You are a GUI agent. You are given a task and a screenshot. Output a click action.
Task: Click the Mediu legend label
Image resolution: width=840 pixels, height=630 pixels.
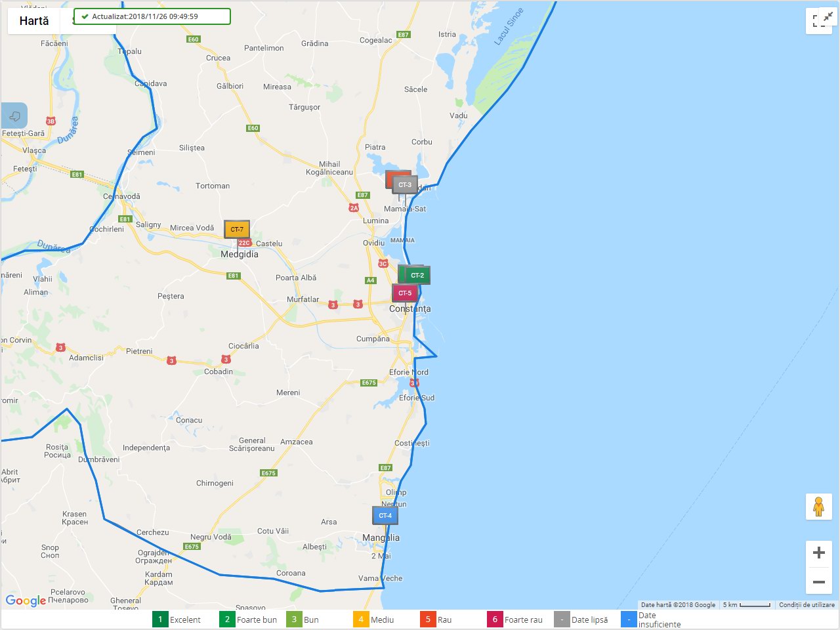382,620
